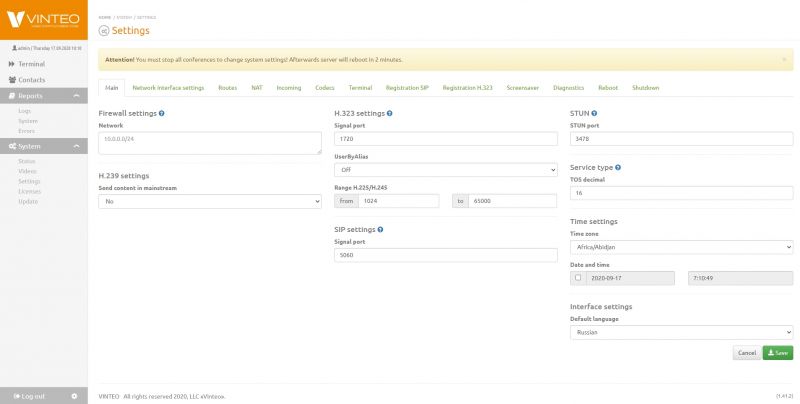This screenshot has height=404, width=800.
Task: Click the admin user info text
Action: pos(47,48)
